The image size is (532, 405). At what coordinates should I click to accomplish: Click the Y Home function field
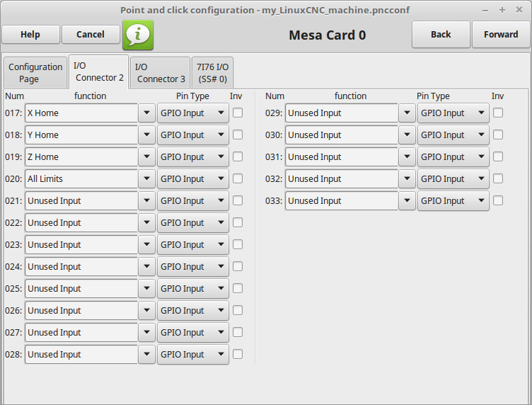[81, 135]
